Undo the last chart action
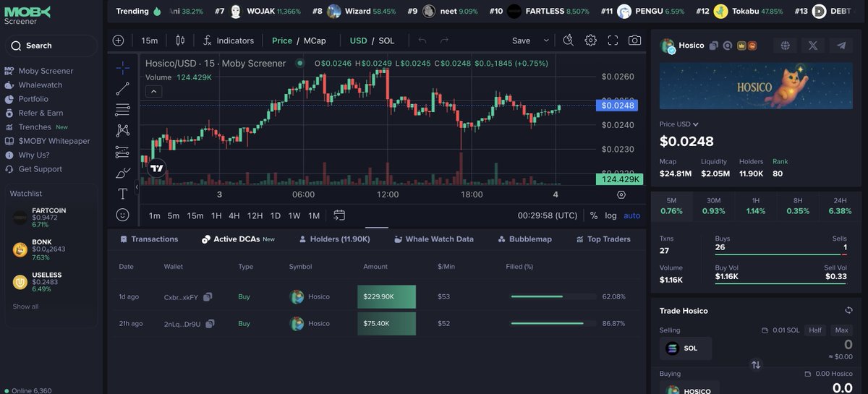This screenshot has height=394, width=868. pos(422,40)
